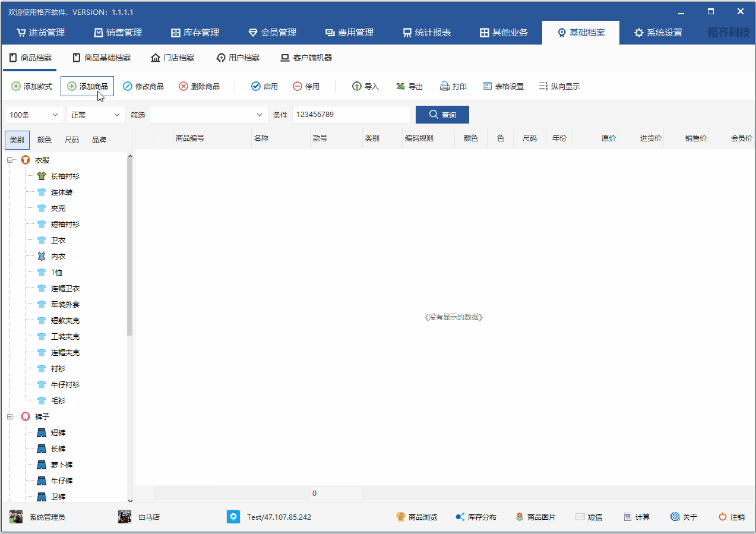Click 修改商品 edit product icon

click(128, 87)
